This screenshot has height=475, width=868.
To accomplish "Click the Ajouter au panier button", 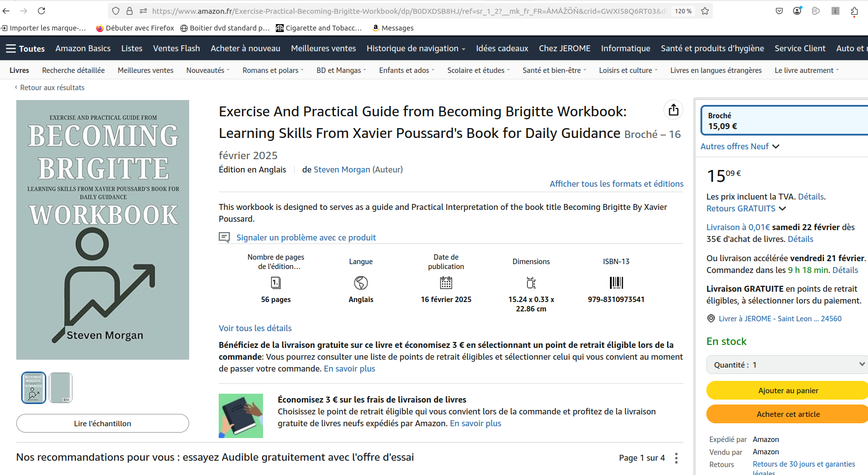I will (x=788, y=390).
